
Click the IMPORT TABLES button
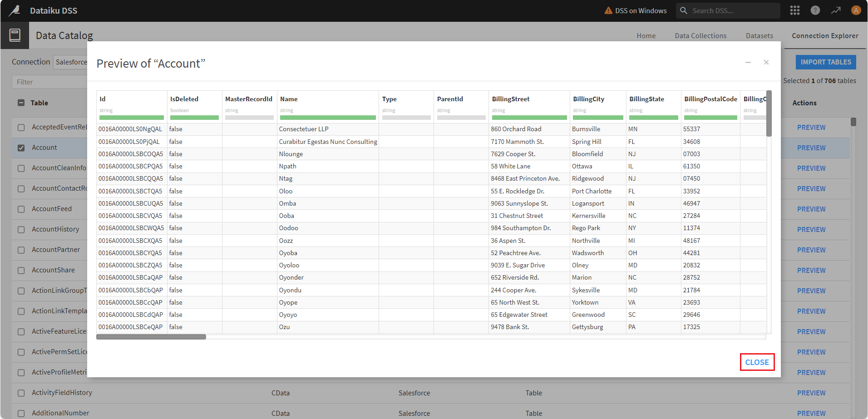click(x=825, y=62)
